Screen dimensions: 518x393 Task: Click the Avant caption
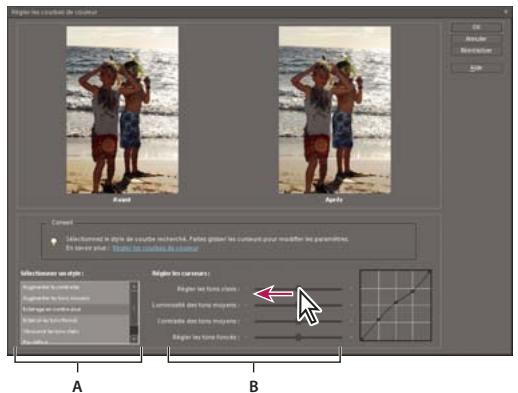pos(122,200)
